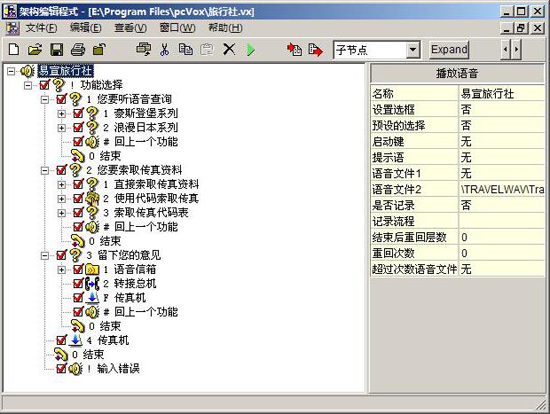Click the 语音文件2 value field
The height and width of the screenshot is (414, 550).
click(502, 189)
